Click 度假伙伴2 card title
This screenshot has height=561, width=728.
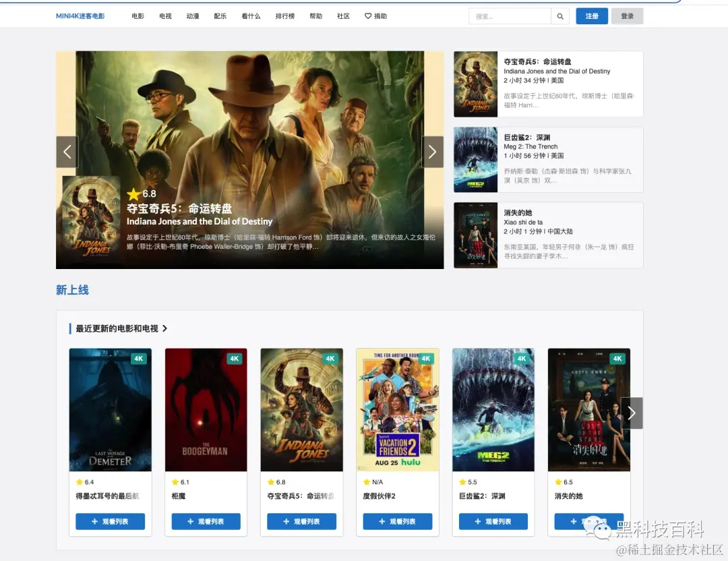[x=380, y=496]
